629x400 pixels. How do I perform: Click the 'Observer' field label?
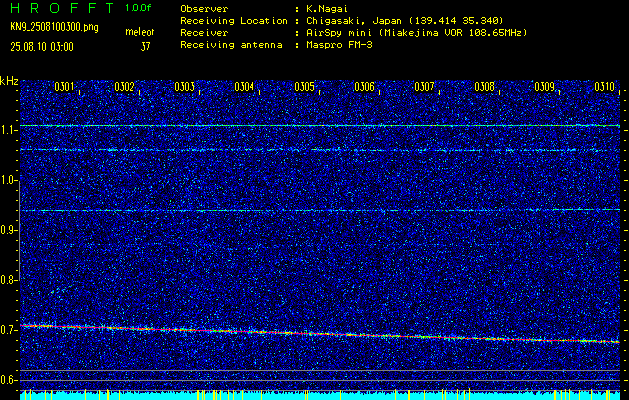(204, 9)
